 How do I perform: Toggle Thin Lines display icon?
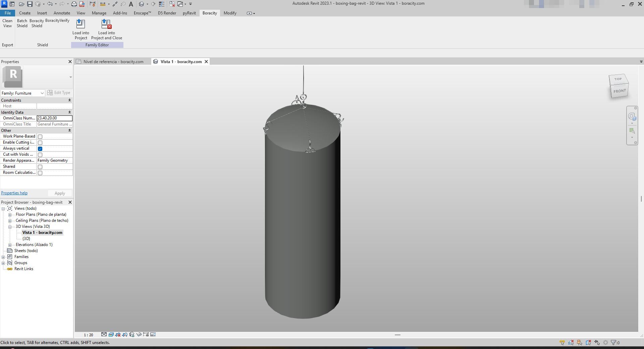tap(161, 4)
